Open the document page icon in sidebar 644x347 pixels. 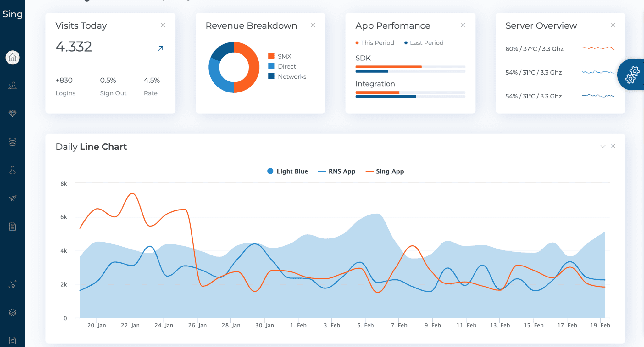point(13,226)
